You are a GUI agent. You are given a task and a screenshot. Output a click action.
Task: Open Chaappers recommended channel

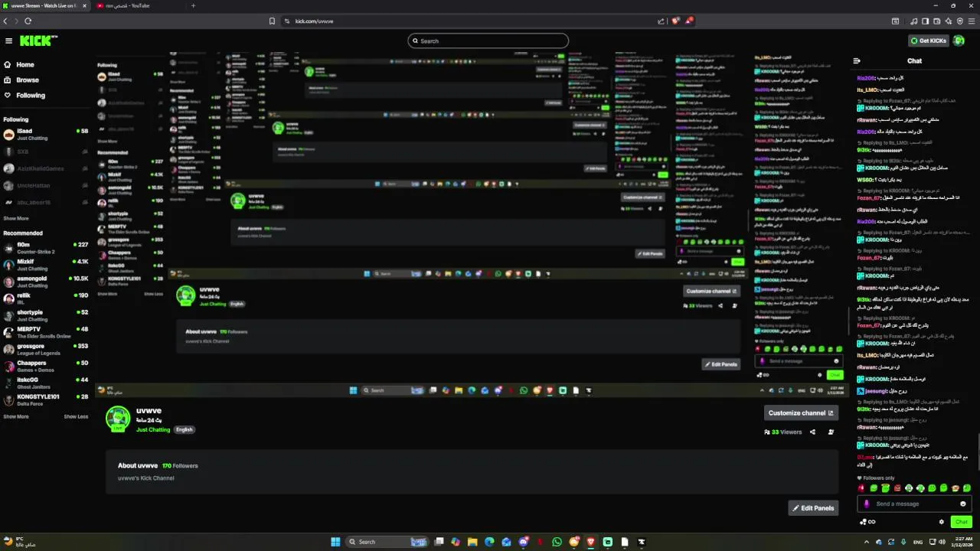coord(46,366)
